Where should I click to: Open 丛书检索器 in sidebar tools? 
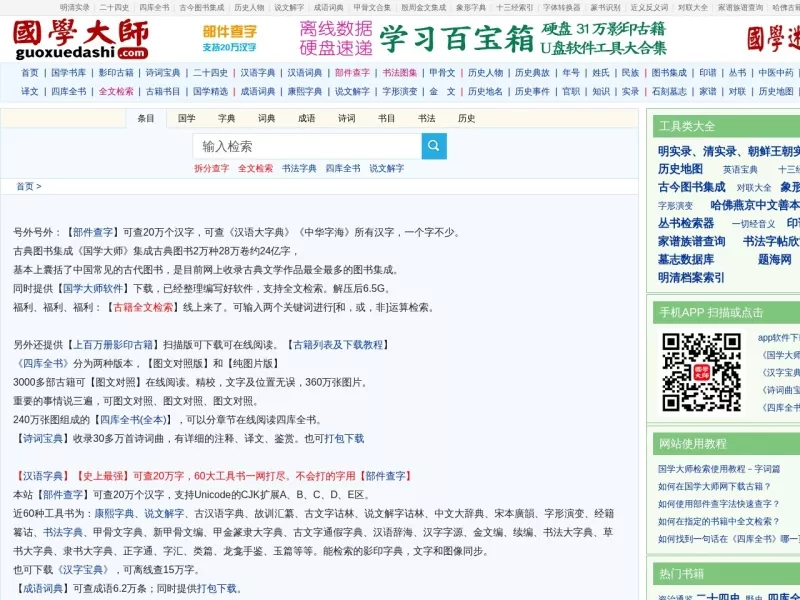click(x=686, y=223)
